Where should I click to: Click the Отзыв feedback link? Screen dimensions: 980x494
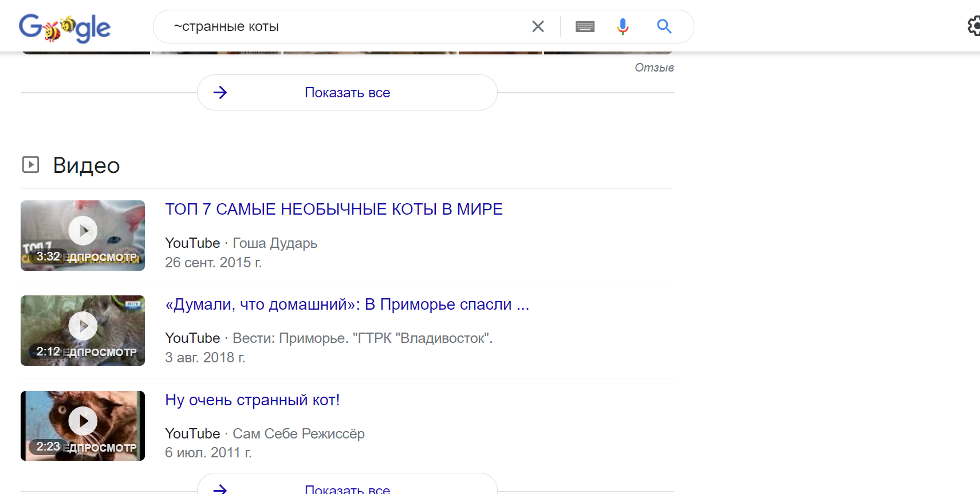pyautogui.click(x=654, y=68)
